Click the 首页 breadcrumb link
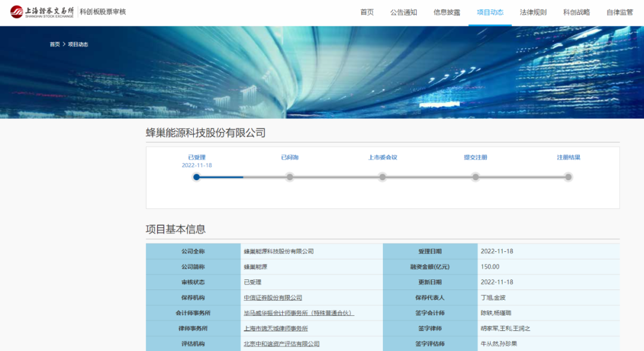 [54, 44]
